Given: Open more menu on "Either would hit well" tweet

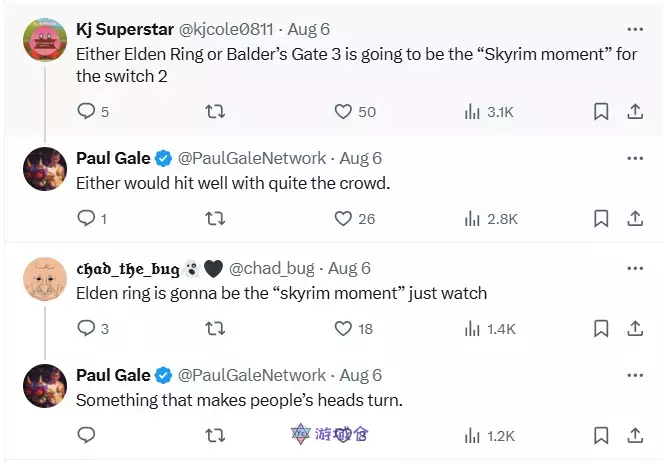Looking at the screenshot, I should pyautogui.click(x=634, y=157).
